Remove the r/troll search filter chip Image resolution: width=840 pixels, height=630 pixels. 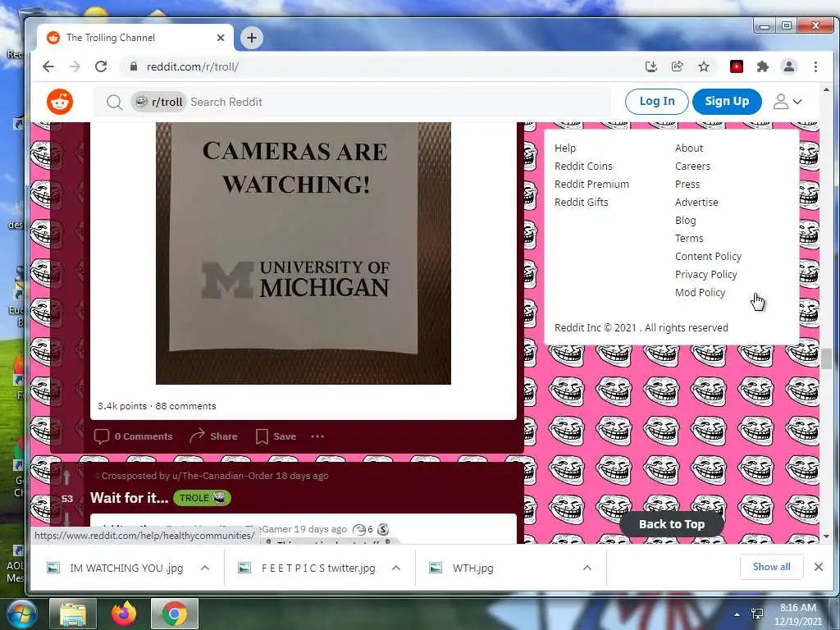point(158,102)
